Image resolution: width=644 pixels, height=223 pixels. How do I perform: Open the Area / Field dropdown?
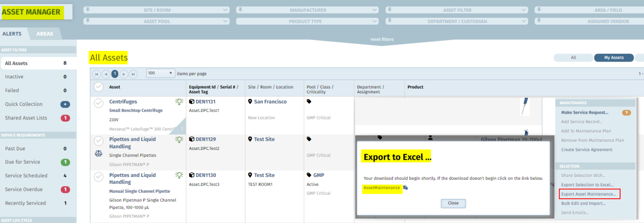click(x=589, y=10)
